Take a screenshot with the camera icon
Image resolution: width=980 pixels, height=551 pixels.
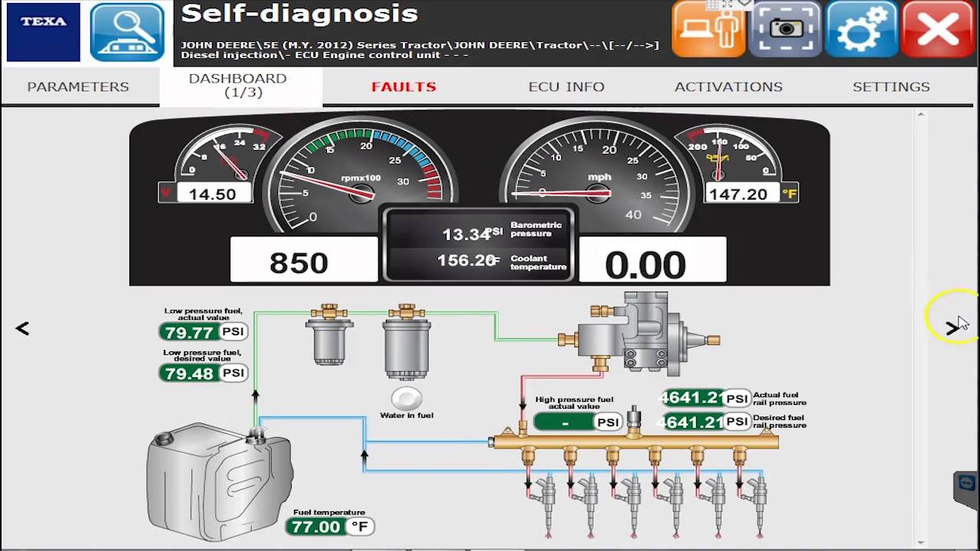785,29
